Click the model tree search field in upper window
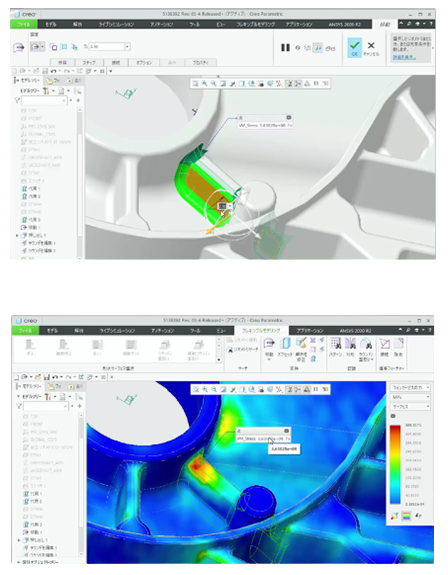Viewport: 448px width, 575px height. tap(44, 100)
